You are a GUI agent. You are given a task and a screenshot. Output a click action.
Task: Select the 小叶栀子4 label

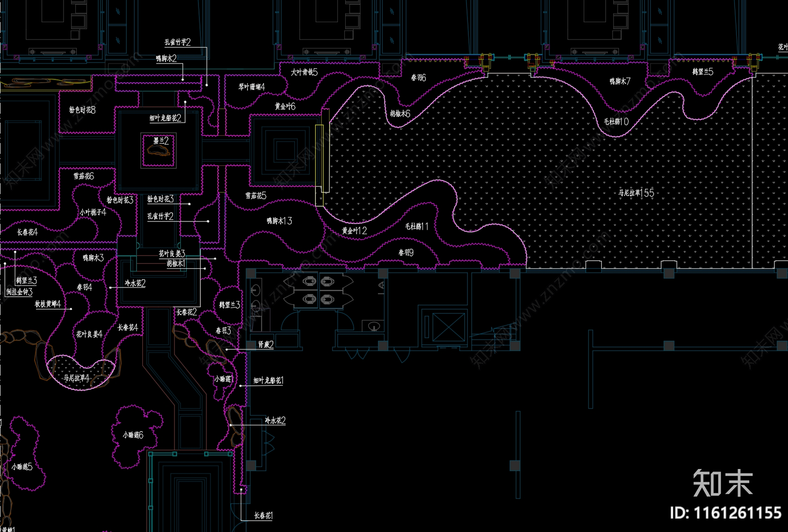pyautogui.click(x=93, y=212)
